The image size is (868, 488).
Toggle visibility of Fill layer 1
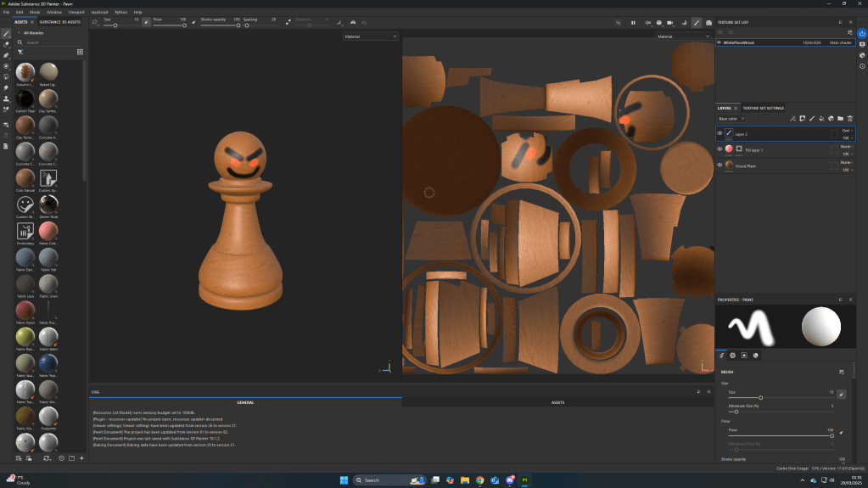[720, 149]
